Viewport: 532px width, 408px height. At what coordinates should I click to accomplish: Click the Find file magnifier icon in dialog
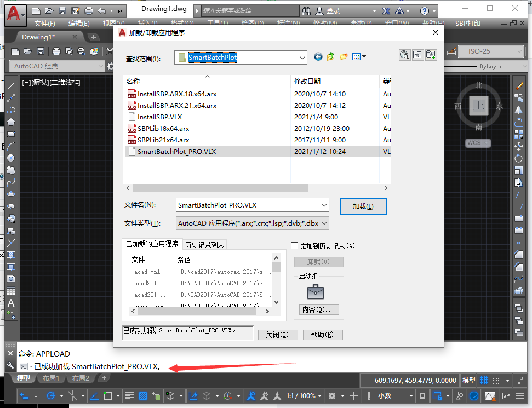coord(404,55)
